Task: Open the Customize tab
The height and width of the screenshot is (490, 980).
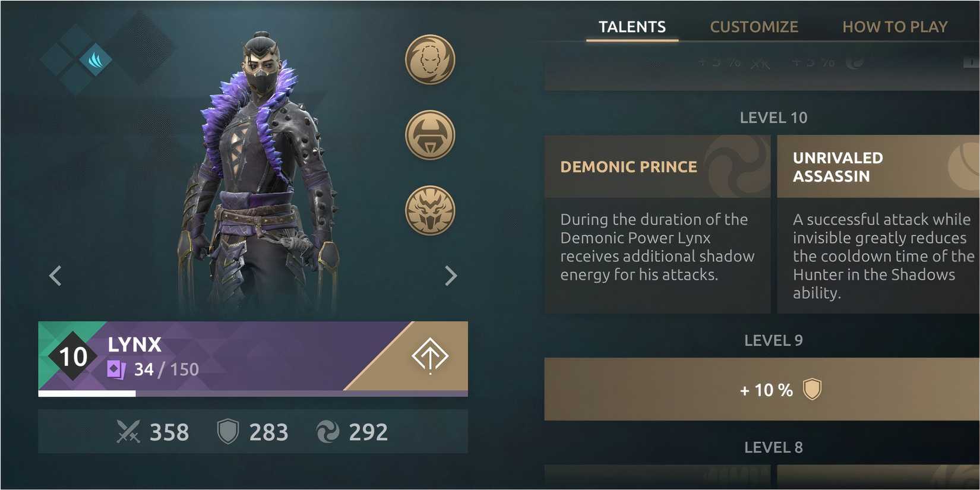Action: (754, 27)
